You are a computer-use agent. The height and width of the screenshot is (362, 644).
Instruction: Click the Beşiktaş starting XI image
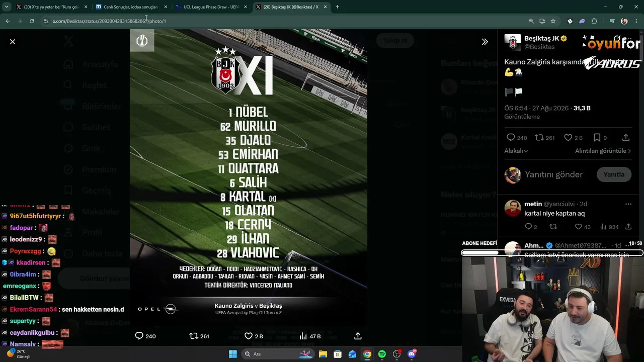point(249,177)
